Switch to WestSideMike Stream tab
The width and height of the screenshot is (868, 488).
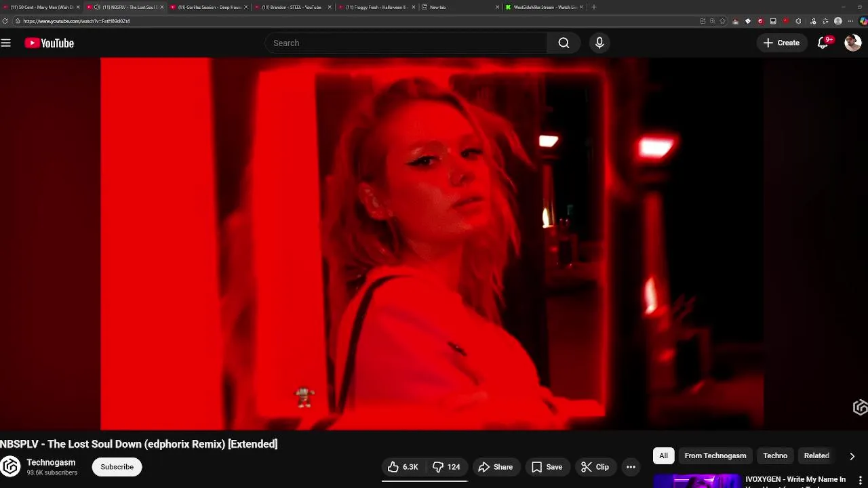point(544,7)
